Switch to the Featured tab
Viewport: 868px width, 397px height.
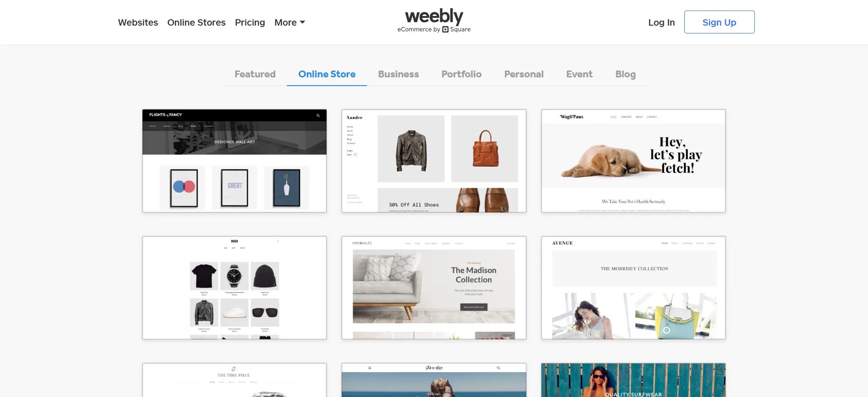pyautogui.click(x=255, y=74)
